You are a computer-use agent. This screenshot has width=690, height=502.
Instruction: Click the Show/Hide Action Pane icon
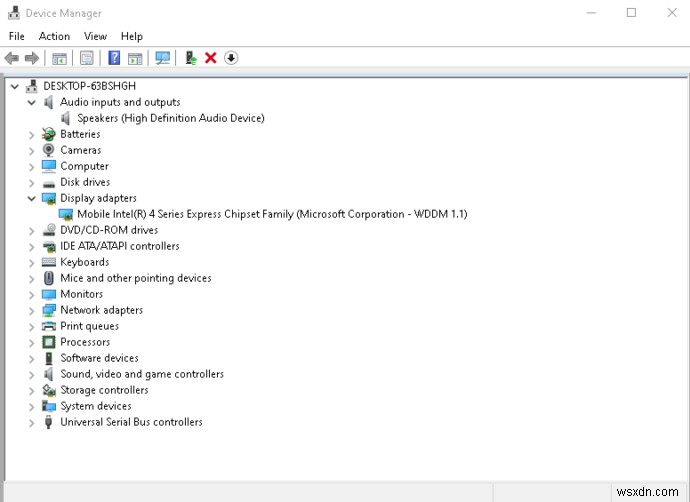tap(135, 58)
